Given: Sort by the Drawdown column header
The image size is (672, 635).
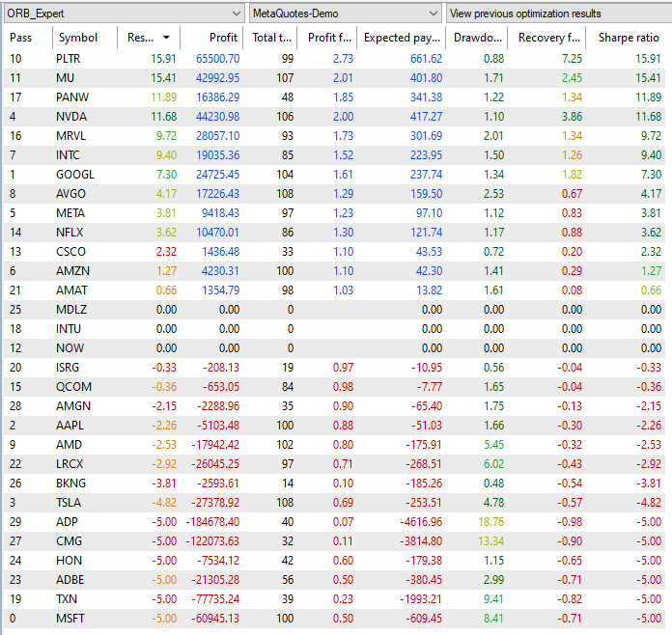Looking at the screenshot, I should pyautogui.click(x=477, y=38).
